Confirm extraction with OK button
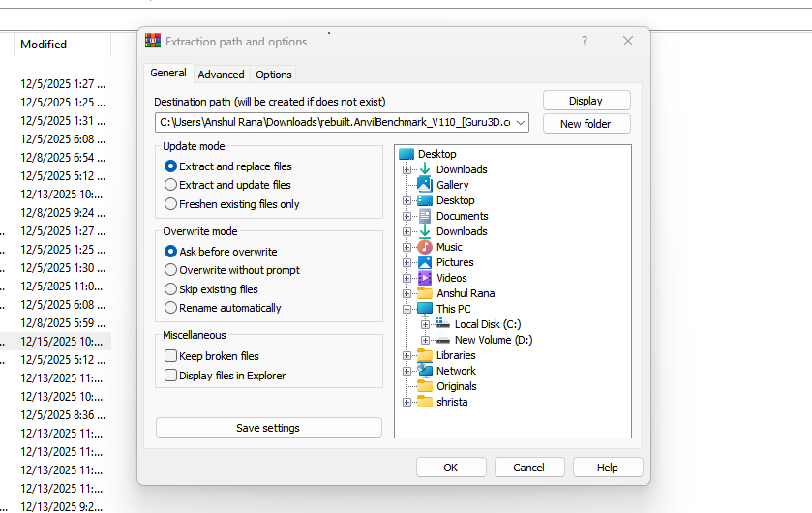 tap(451, 468)
